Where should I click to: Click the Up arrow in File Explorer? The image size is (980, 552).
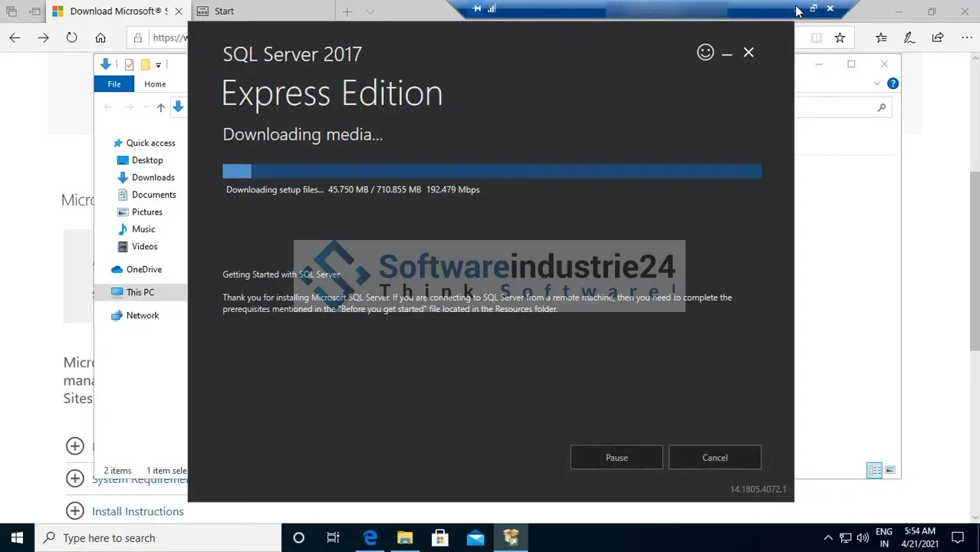pos(160,107)
